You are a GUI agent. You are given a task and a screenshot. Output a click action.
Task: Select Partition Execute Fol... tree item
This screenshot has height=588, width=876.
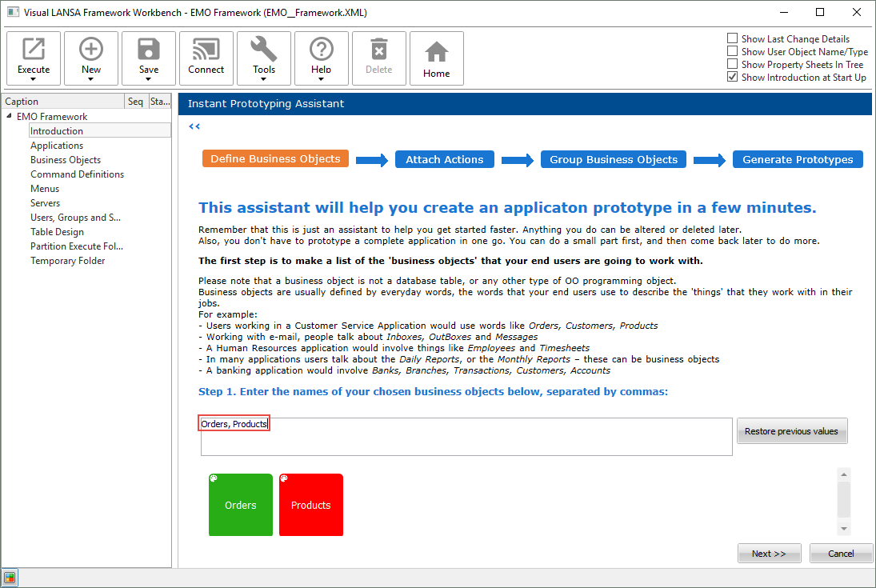coord(77,246)
